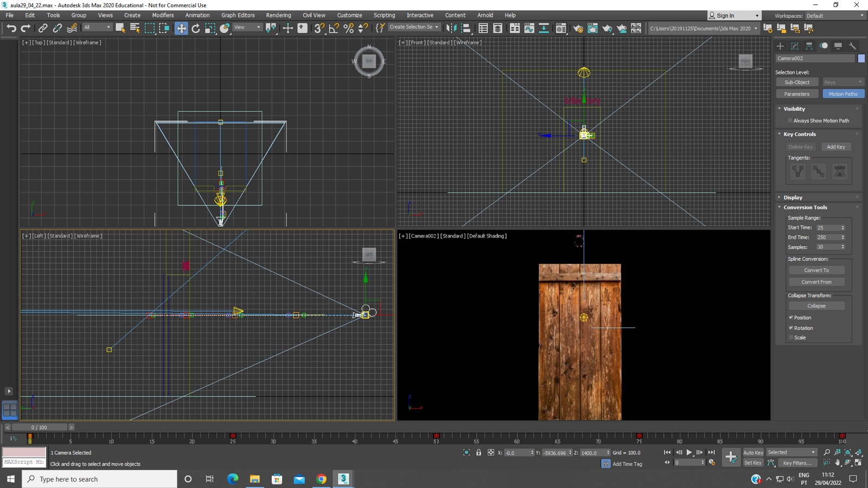Open the Graph Editors menu

238,15
